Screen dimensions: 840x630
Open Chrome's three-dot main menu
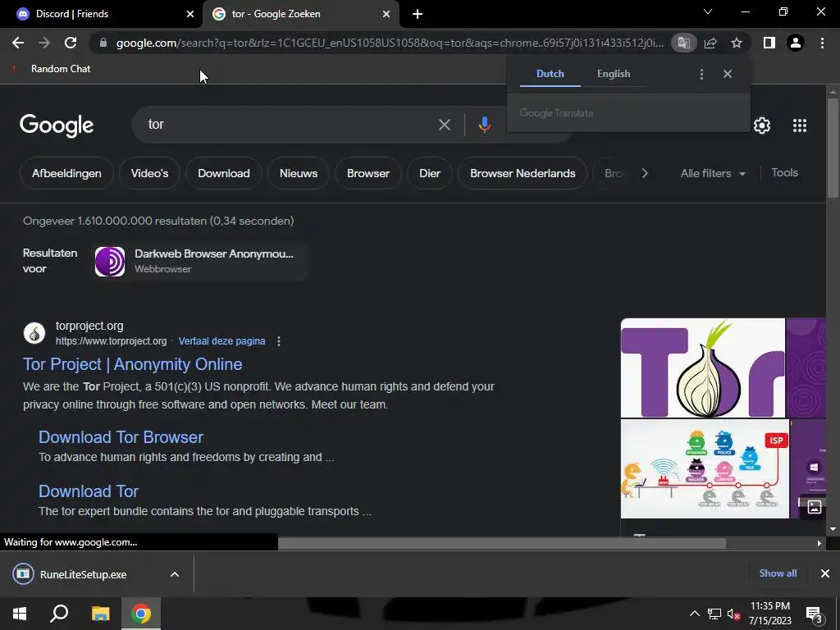(x=822, y=43)
